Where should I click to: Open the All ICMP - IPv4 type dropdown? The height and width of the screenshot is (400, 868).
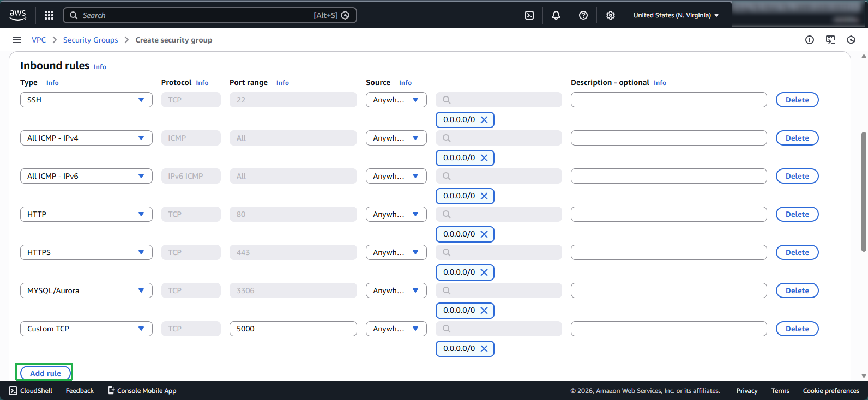pyautogui.click(x=86, y=138)
